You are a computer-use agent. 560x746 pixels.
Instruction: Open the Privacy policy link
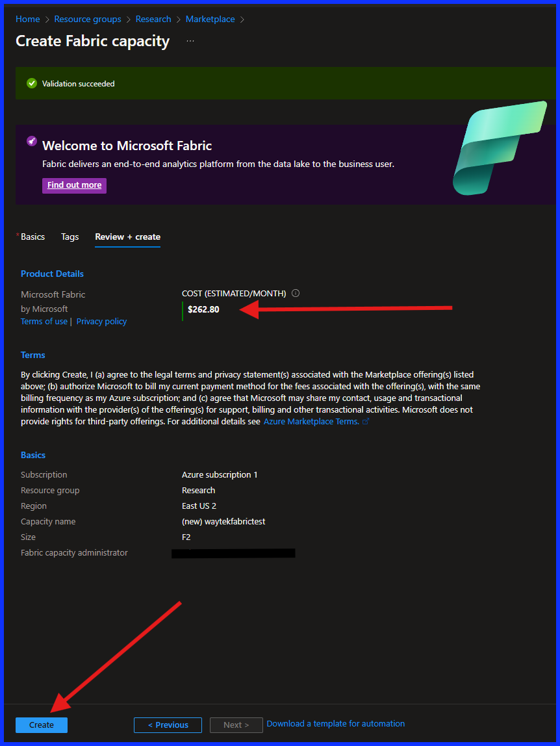[x=101, y=321]
